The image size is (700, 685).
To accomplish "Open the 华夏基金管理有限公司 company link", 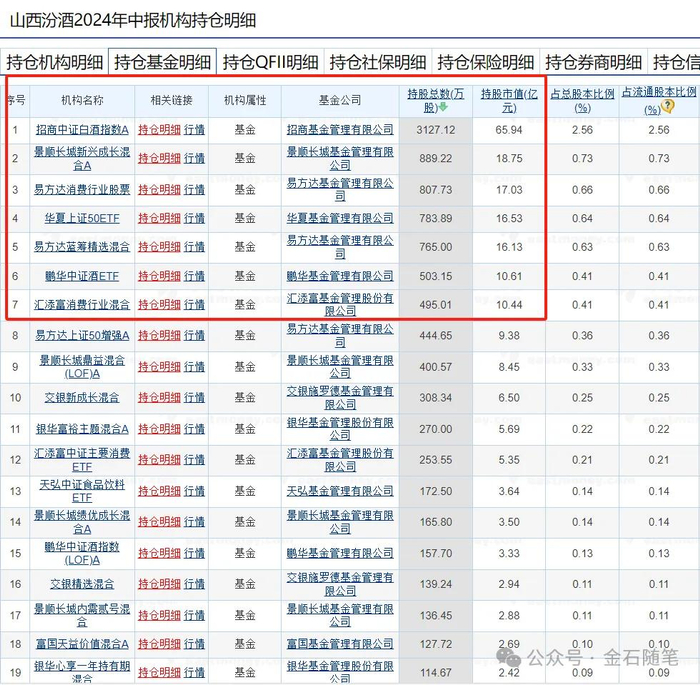I will tap(340, 218).
